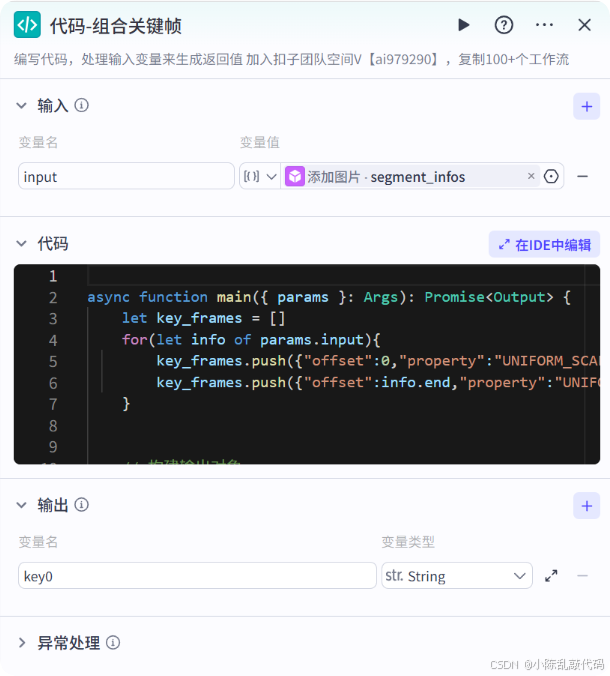
Task: Edit the input variable name field
Action: click(126, 176)
